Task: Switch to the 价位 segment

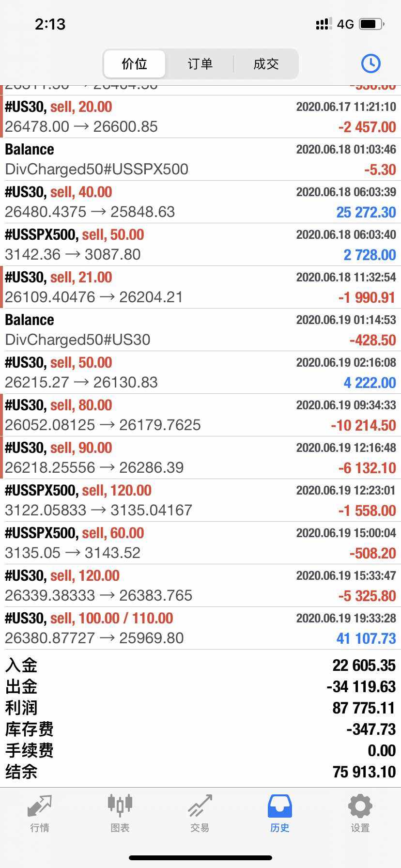Action: click(134, 64)
